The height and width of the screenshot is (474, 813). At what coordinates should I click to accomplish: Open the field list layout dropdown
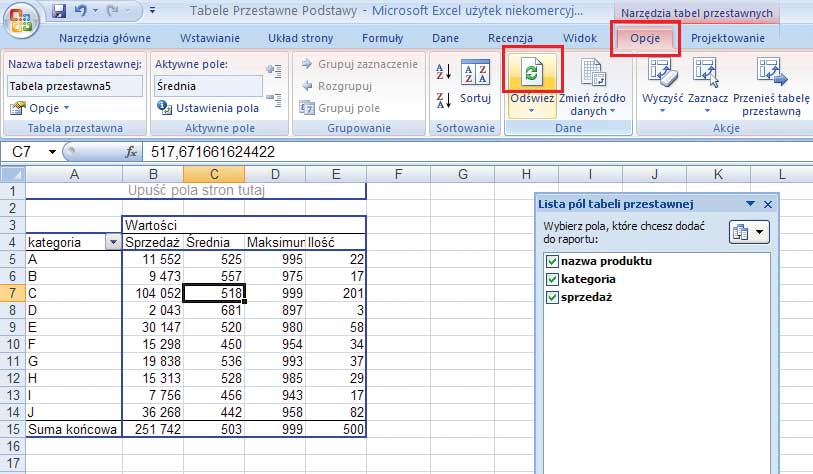point(749,232)
